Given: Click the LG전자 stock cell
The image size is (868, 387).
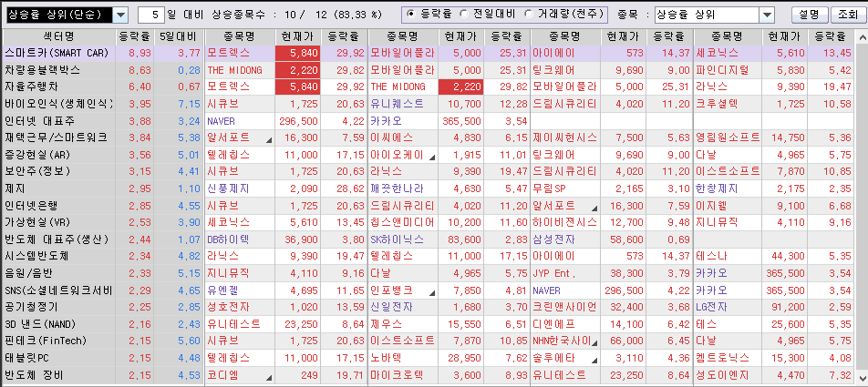Looking at the screenshot, I should coord(728,307).
